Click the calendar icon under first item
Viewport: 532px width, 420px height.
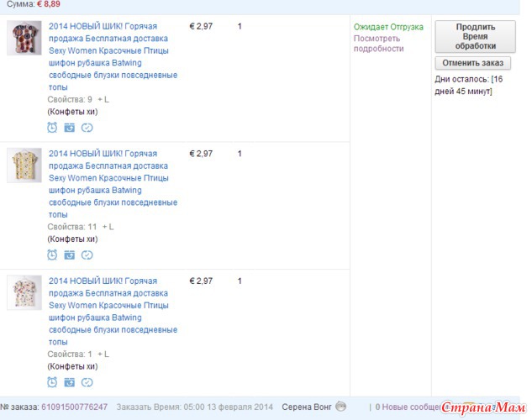point(70,128)
